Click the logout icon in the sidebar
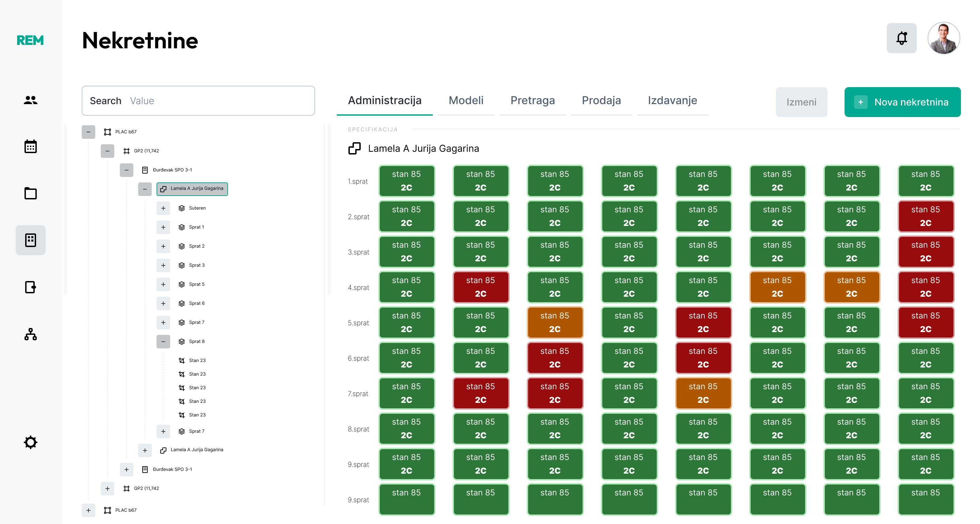The image size is (980, 524). click(30, 287)
